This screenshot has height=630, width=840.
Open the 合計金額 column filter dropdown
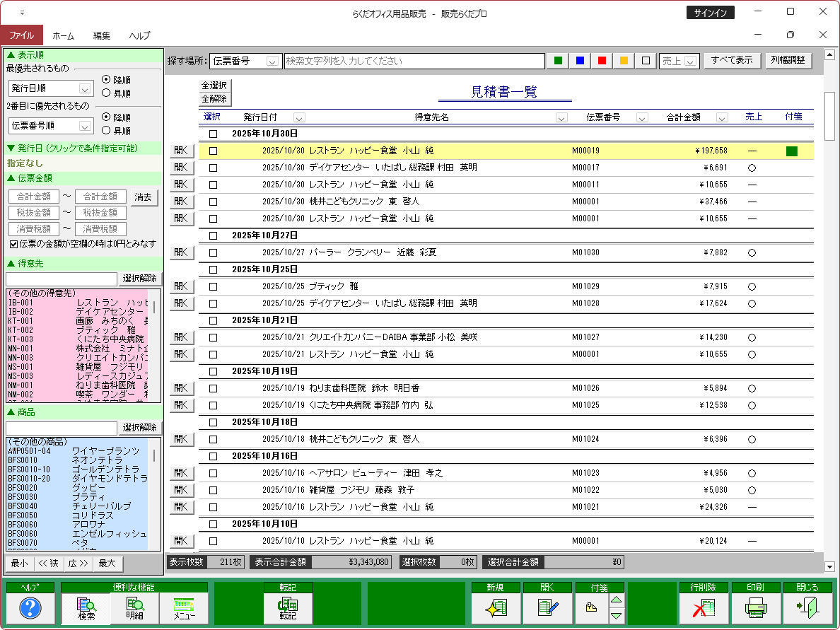(722, 117)
